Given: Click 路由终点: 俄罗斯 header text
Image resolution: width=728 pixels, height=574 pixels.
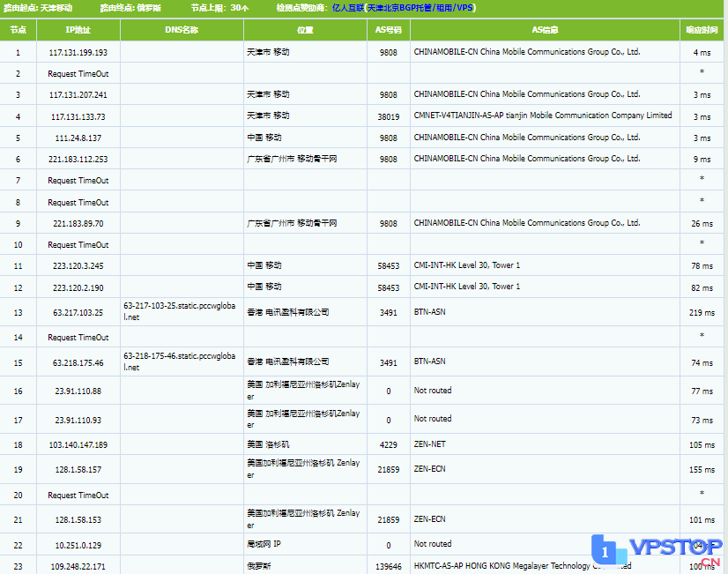Looking at the screenshot, I should 130,8.
